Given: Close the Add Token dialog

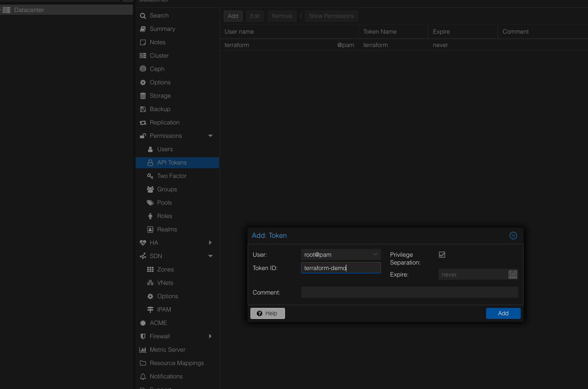Looking at the screenshot, I should [513, 236].
